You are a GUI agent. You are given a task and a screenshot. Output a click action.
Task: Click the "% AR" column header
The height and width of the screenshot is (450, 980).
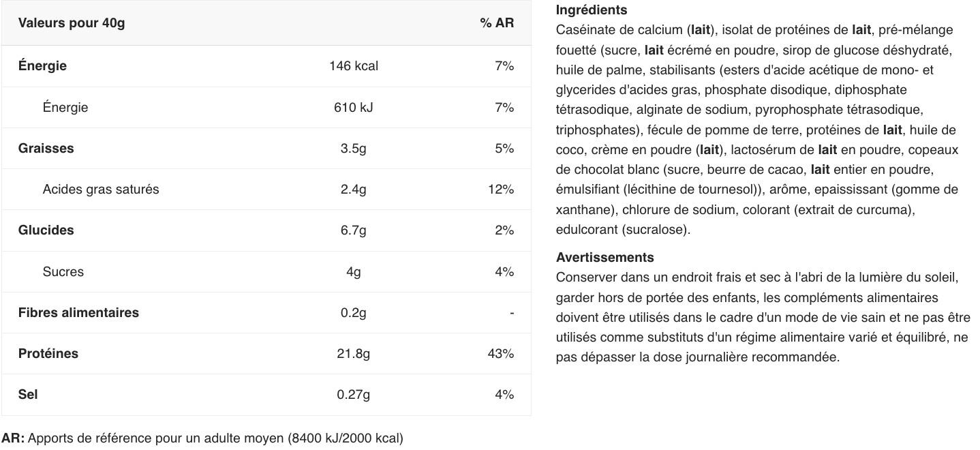point(496,23)
